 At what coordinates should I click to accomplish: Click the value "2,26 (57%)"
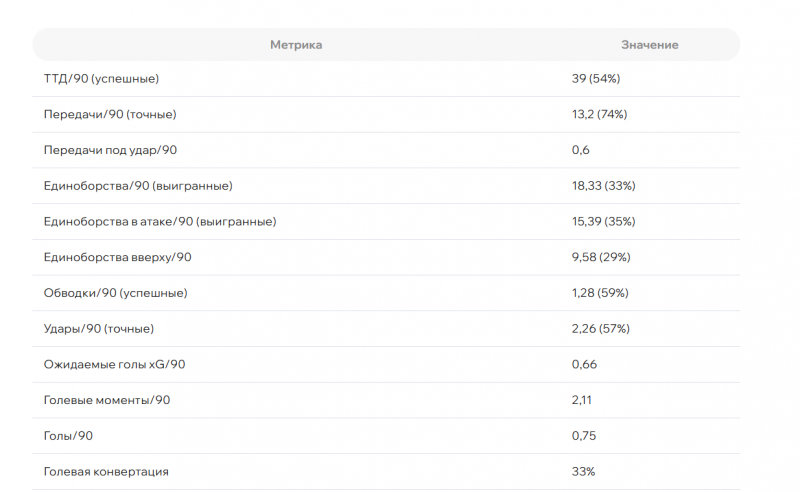pos(600,328)
